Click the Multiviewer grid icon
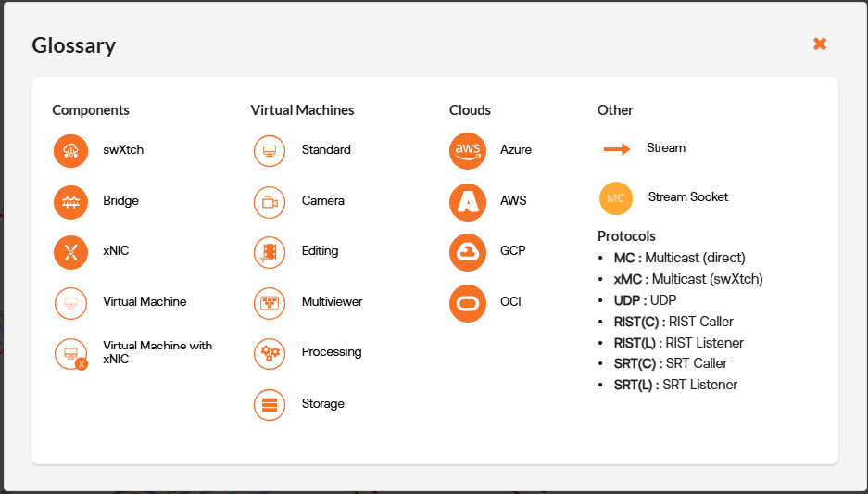This screenshot has height=494, width=868. pyautogui.click(x=270, y=302)
